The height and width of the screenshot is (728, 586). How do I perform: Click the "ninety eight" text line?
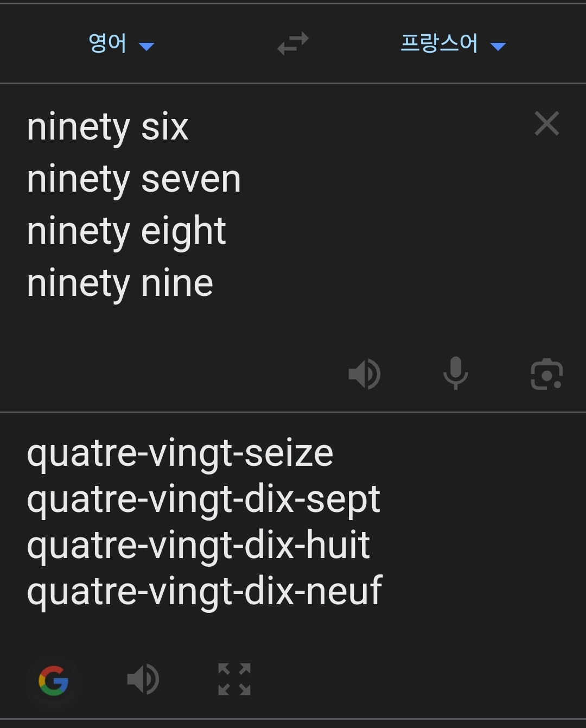point(126,232)
